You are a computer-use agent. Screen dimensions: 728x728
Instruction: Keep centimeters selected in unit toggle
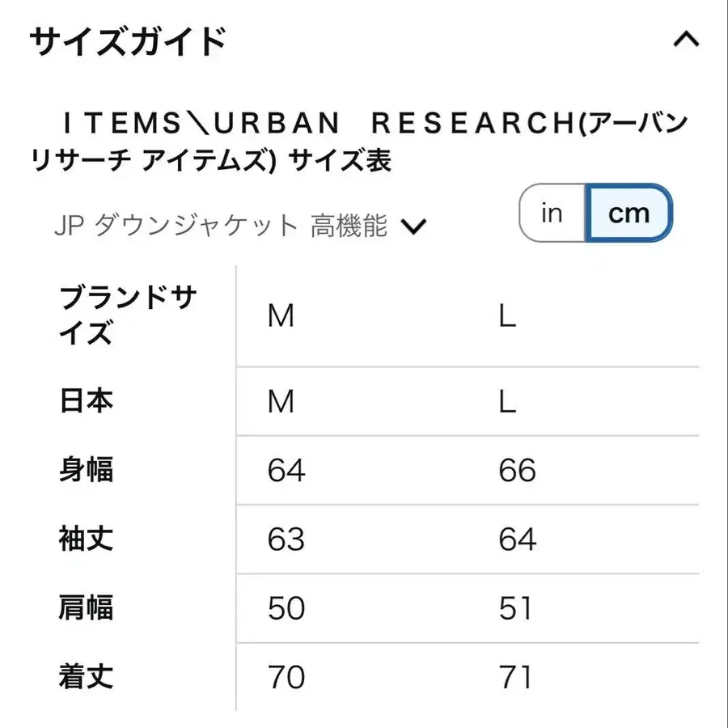629,213
